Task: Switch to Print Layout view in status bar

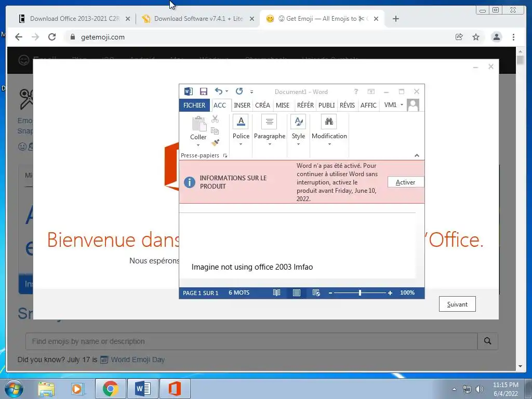Action: [x=297, y=293]
